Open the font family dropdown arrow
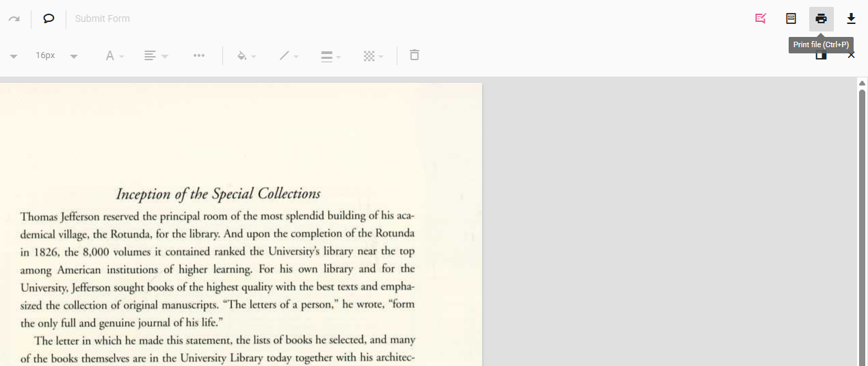Viewport: 868px width, 366px height. point(14,56)
